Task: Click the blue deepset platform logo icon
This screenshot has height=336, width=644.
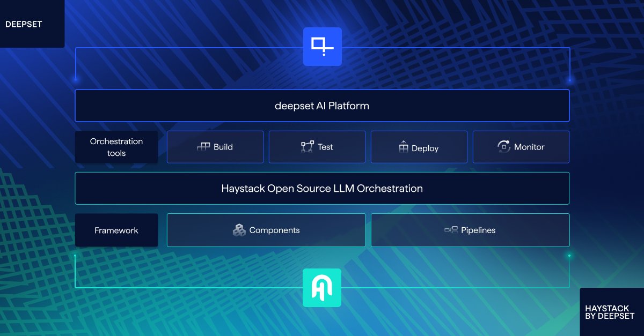Action: coord(322,47)
